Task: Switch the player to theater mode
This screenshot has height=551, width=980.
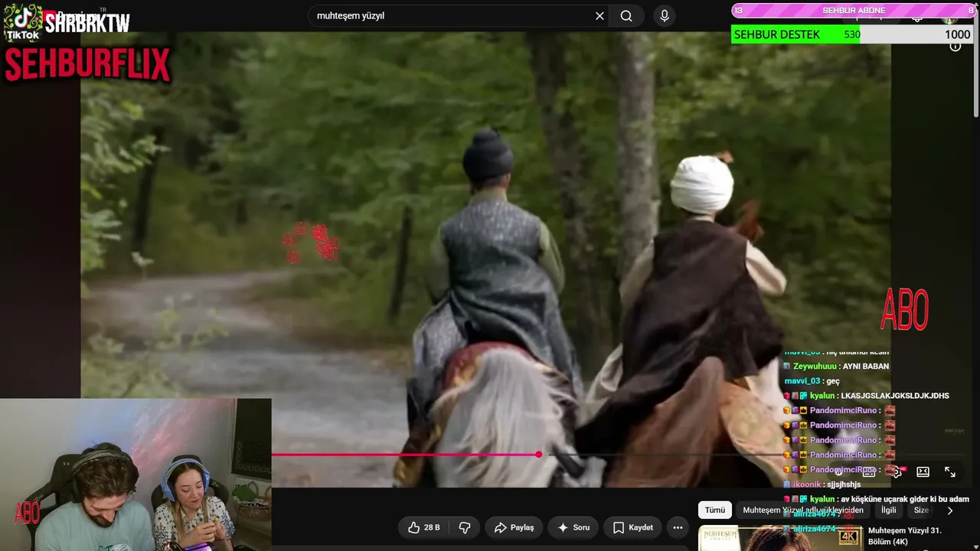Action: 923,472
